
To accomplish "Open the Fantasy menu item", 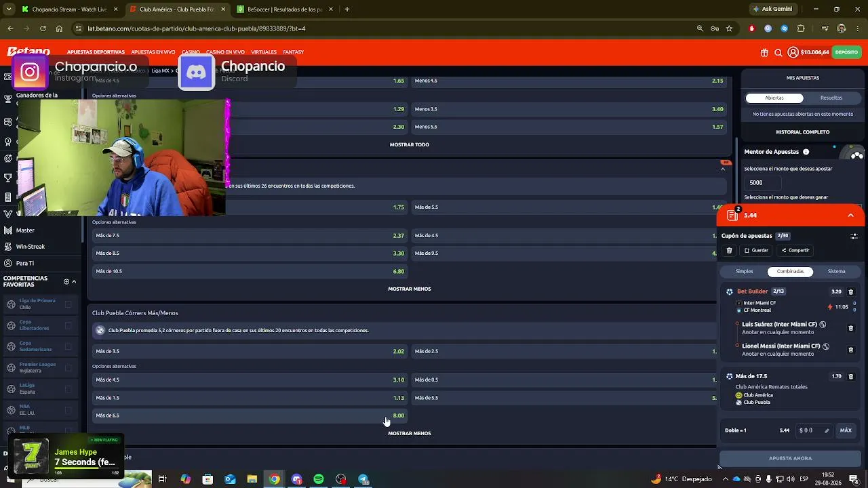I will pos(293,52).
